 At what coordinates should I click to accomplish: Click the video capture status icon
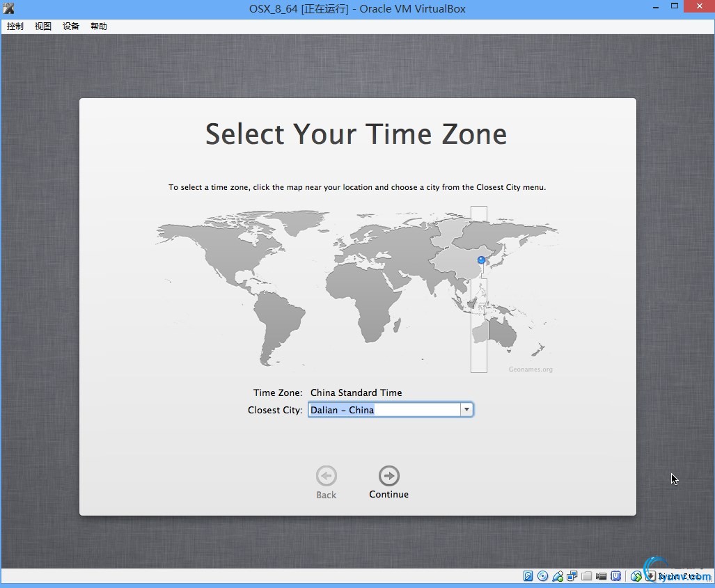point(601,576)
